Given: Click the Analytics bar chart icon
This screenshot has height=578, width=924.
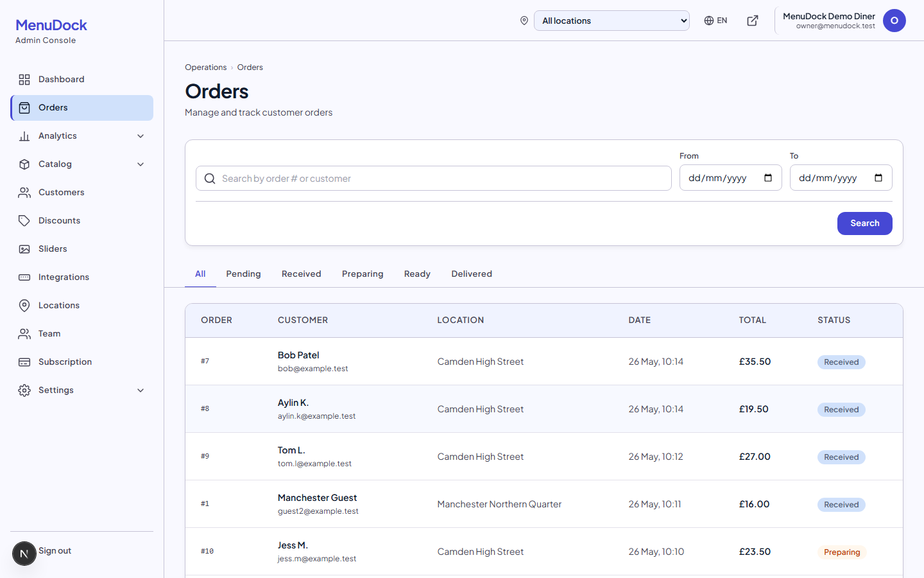Looking at the screenshot, I should 24,136.
